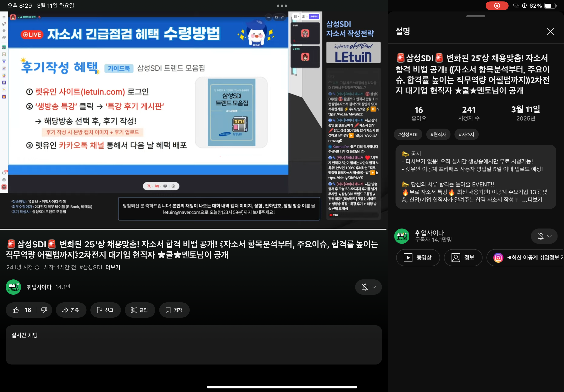Toggle notification bell under video title
This screenshot has width=564, height=392.
tap(365, 287)
